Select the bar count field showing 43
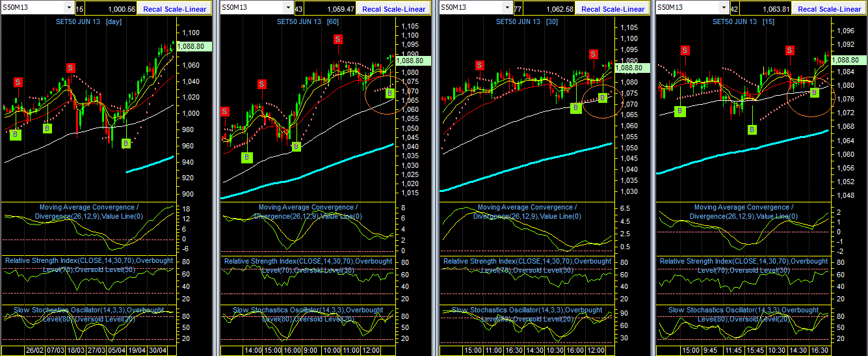Screen dimensions: 868x356 298,8
